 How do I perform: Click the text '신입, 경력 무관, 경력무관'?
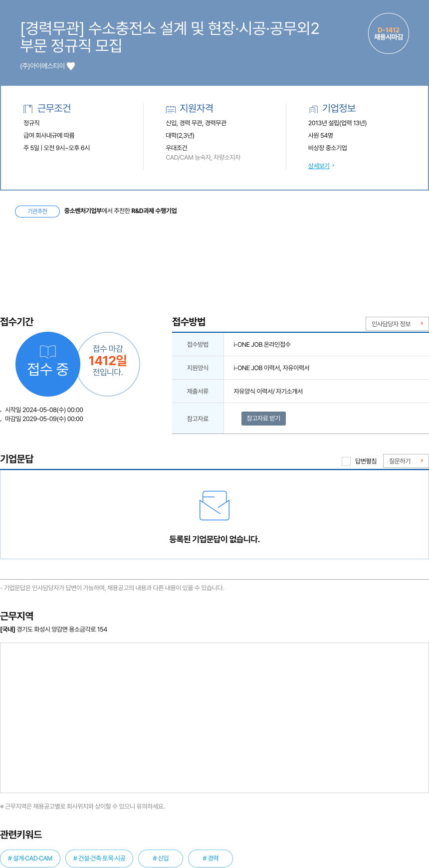(x=196, y=123)
